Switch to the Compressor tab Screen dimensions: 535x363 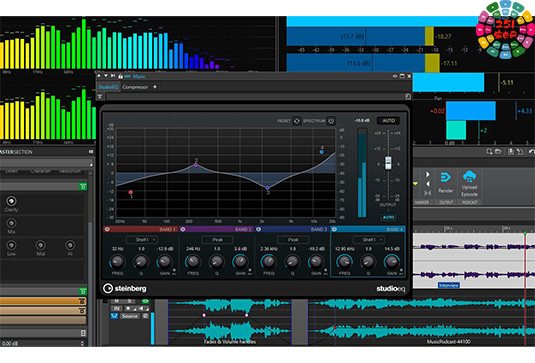pyautogui.click(x=135, y=87)
